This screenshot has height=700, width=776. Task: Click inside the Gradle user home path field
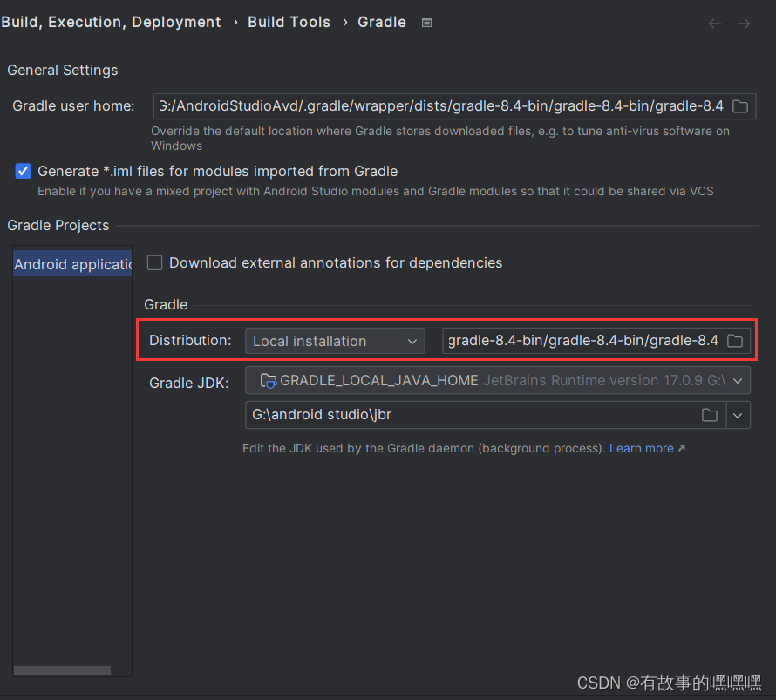[x=436, y=106]
